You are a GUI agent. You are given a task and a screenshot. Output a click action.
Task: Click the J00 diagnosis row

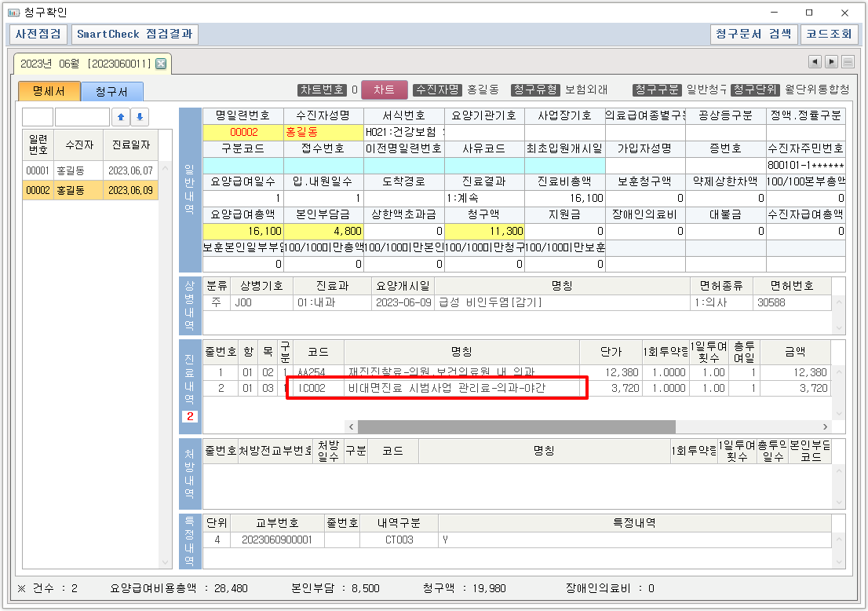pyautogui.click(x=471, y=302)
